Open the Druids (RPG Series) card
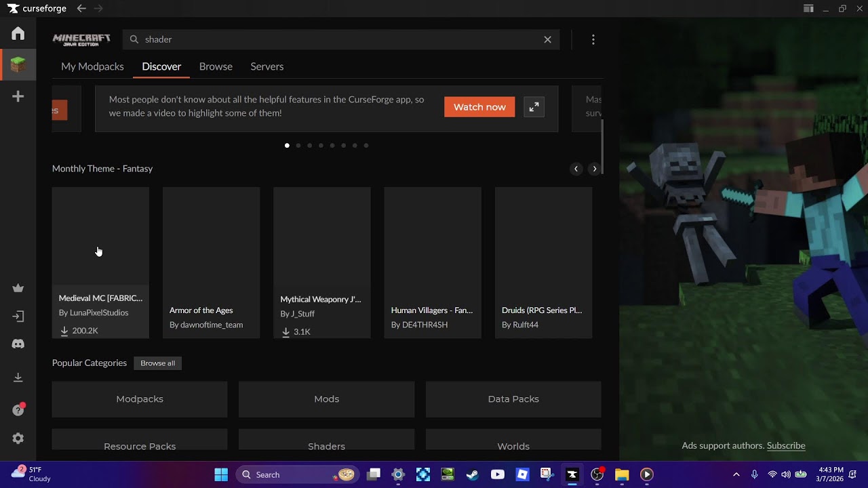This screenshot has width=868, height=488. coord(543,263)
